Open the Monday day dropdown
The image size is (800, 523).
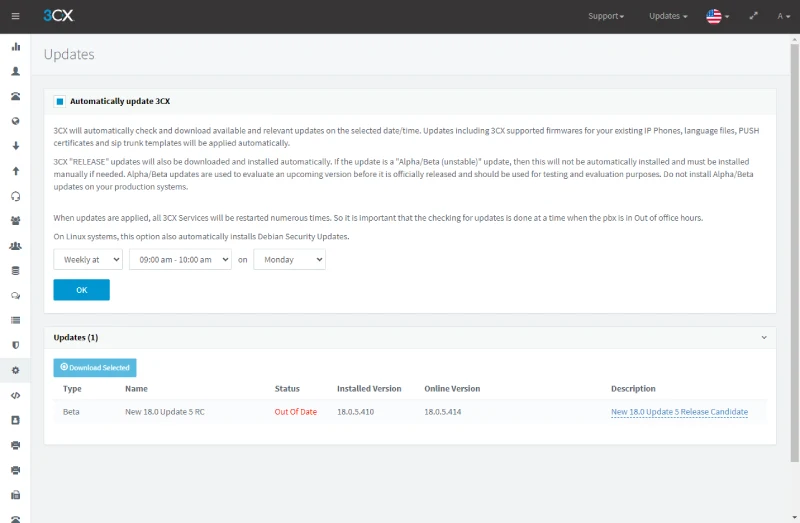[x=289, y=259]
